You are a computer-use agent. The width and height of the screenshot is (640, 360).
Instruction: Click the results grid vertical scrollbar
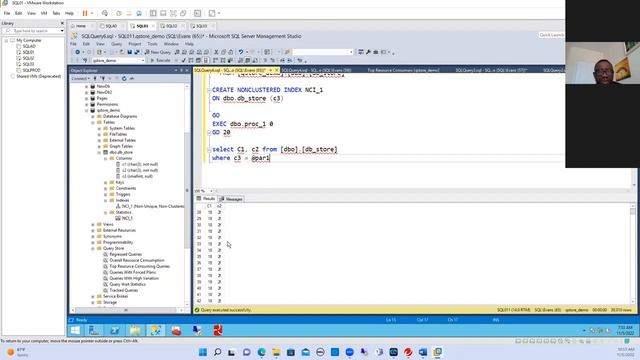632,254
